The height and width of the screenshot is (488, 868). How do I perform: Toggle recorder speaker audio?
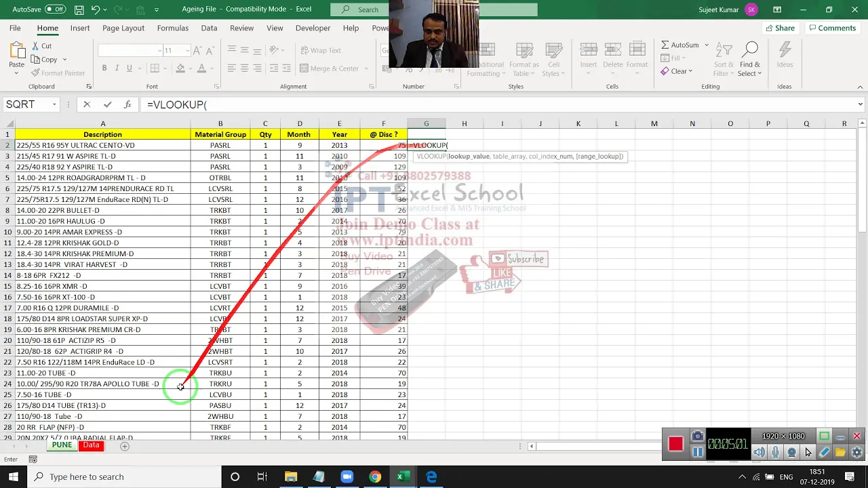[x=759, y=452]
